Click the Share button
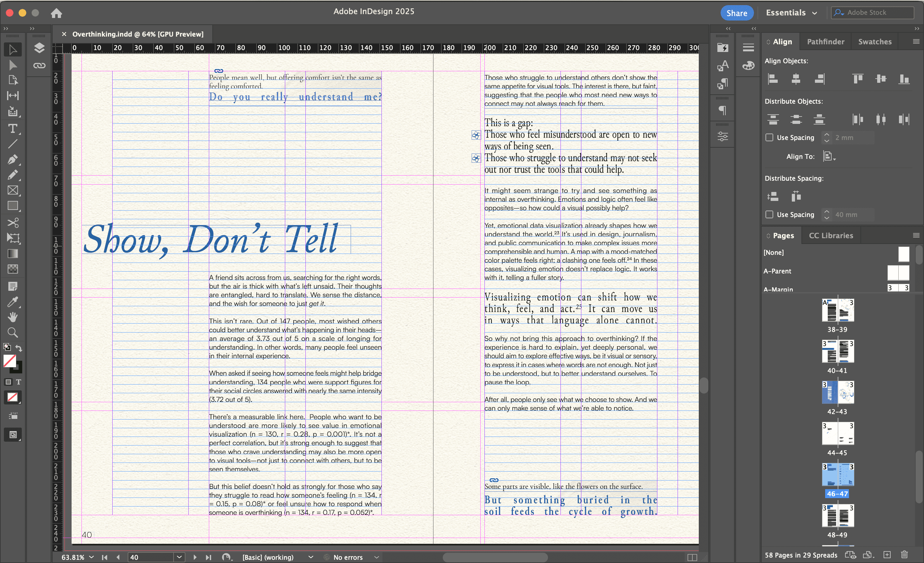 coord(737,13)
